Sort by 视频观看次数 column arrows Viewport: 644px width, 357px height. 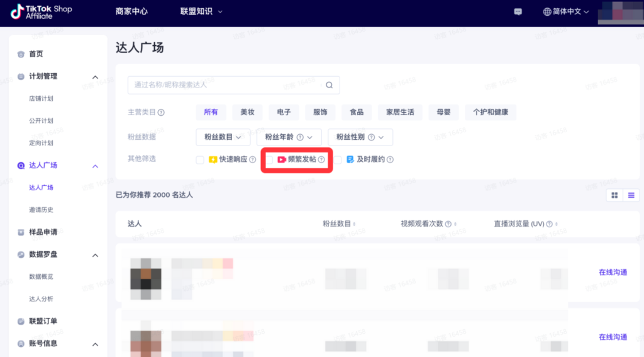[455, 224]
